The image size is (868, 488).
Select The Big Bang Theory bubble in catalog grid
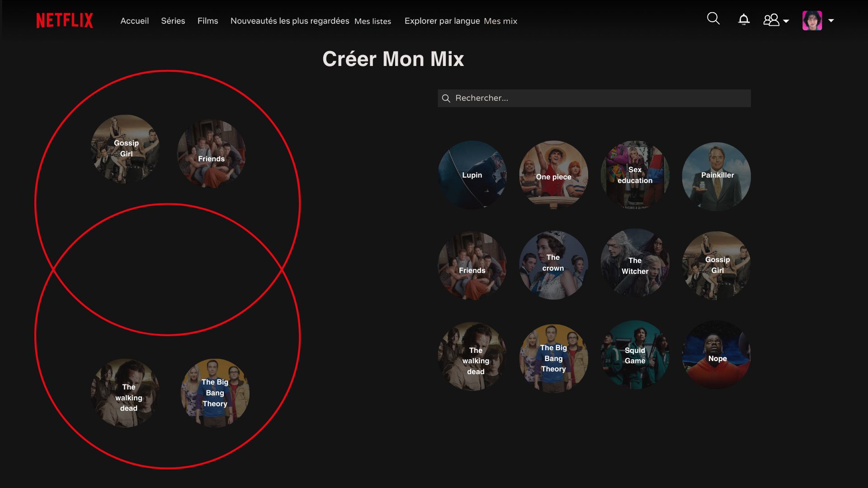pos(553,358)
